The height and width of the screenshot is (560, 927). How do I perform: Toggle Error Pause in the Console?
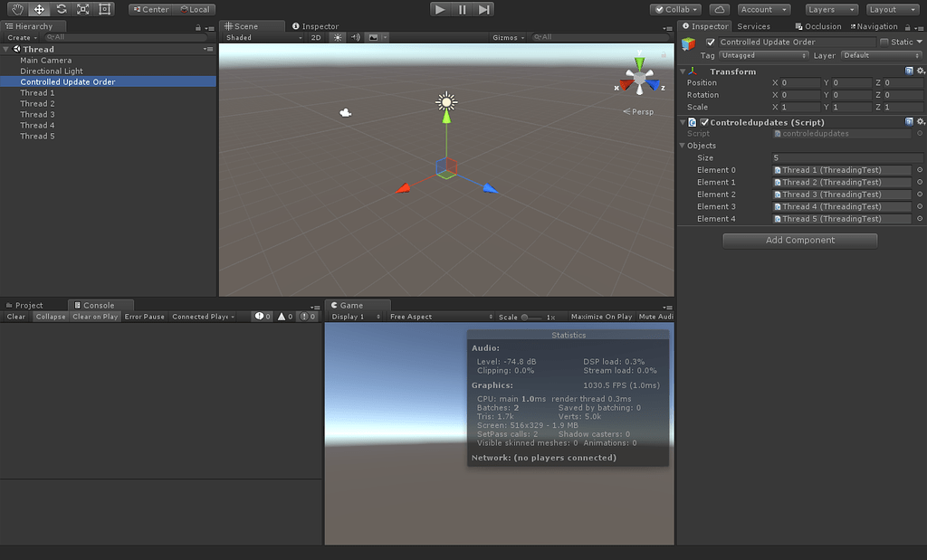point(144,317)
